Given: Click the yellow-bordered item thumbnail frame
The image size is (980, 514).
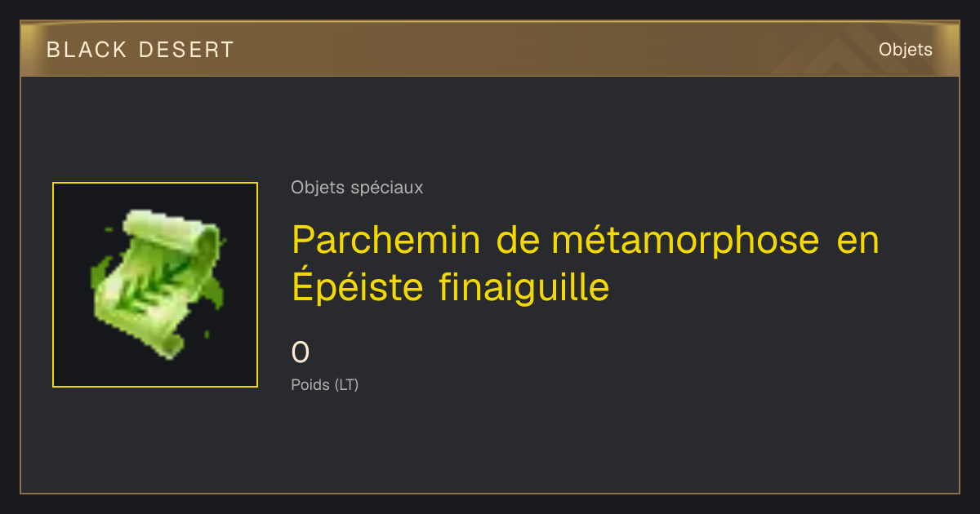Looking at the screenshot, I should click(x=155, y=285).
